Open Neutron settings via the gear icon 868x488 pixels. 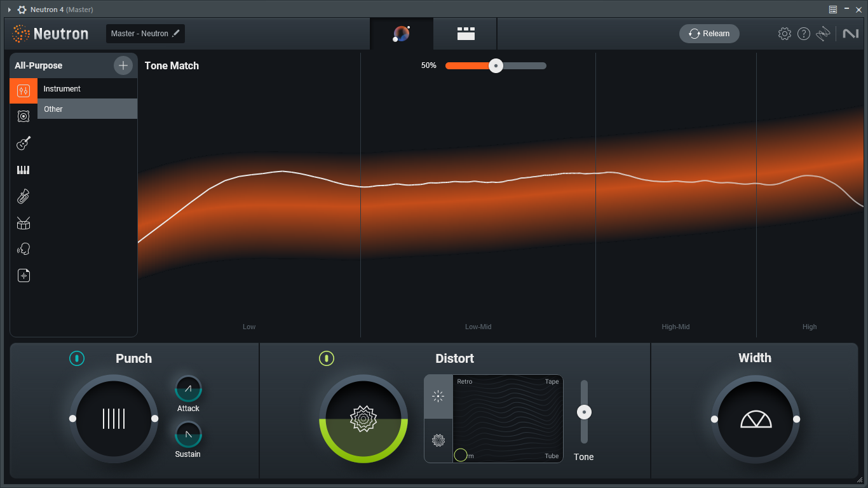pyautogui.click(x=784, y=33)
